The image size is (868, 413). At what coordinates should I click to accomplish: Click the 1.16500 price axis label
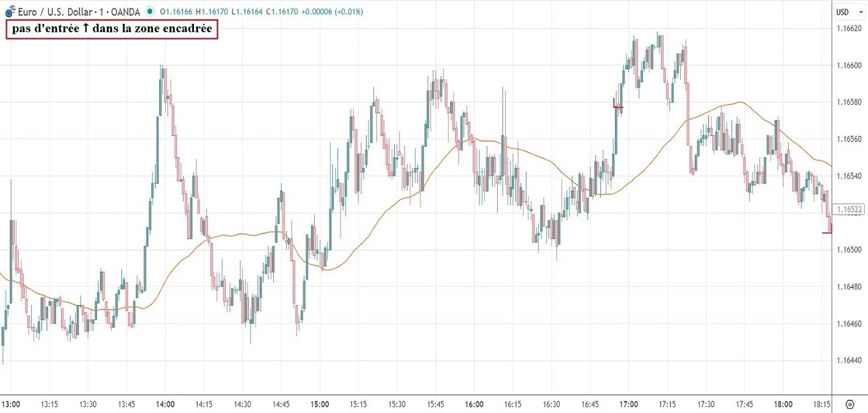click(849, 250)
